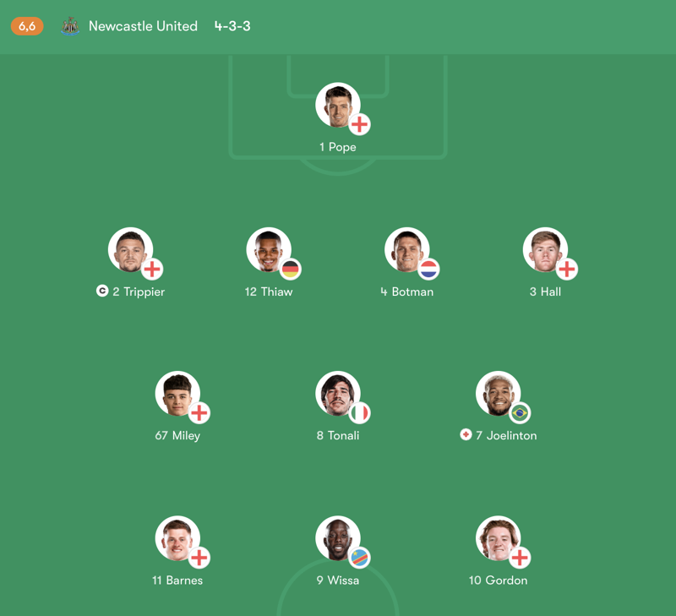Click the England flag badge on Pope
This screenshot has height=616, width=676.
tap(360, 124)
